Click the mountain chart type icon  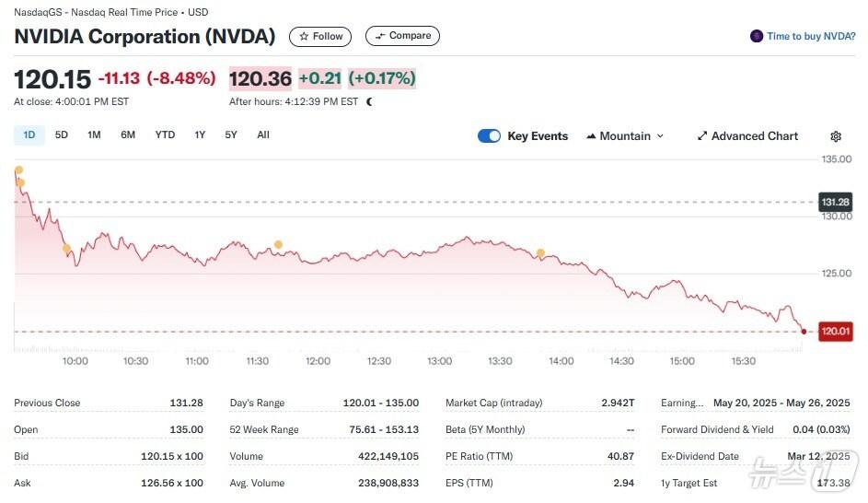coord(591,136)
